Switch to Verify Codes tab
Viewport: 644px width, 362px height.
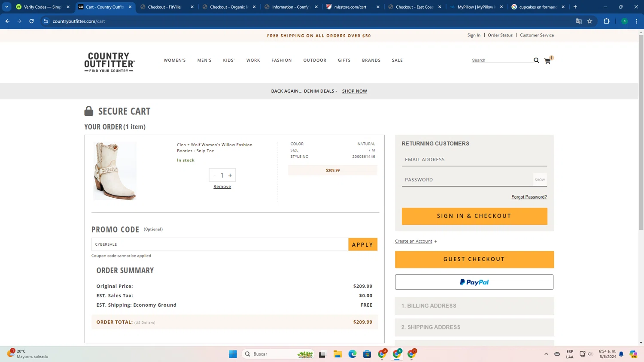tap(43, 7)
